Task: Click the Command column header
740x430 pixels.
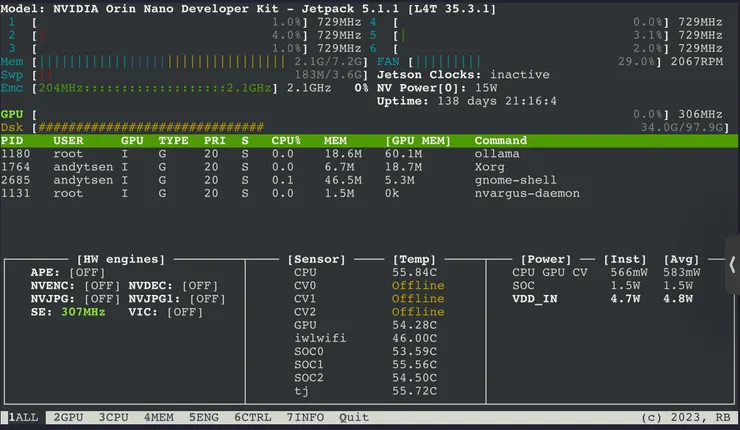Action: pos(501,141)
